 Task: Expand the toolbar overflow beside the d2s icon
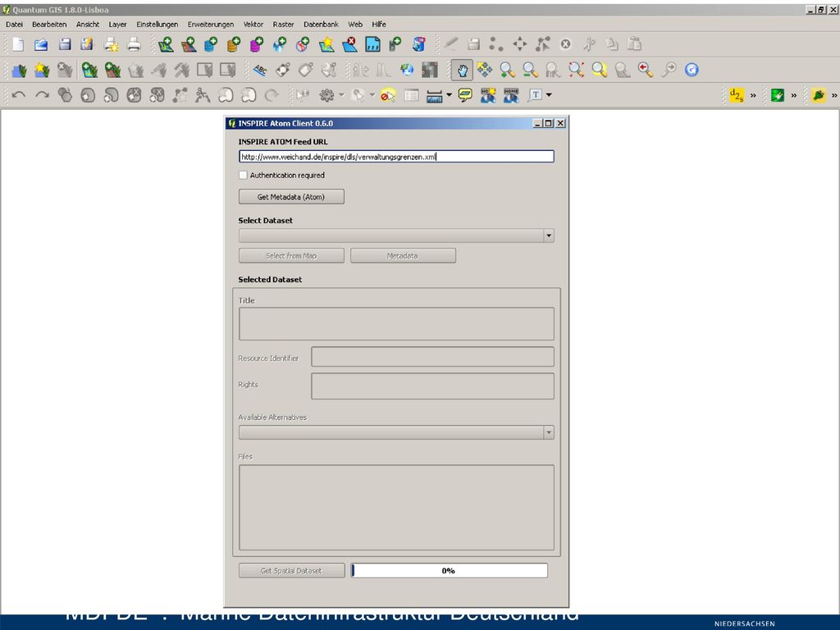click(753, 95)
